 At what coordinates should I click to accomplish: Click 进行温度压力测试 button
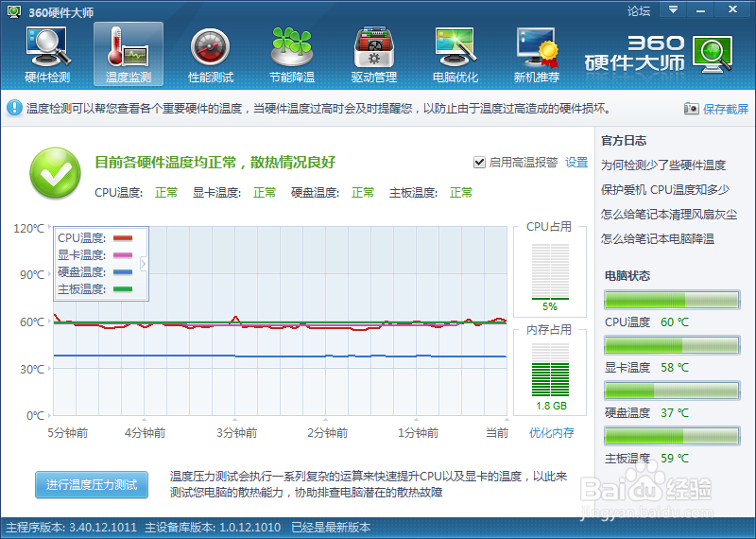pos(92,484)
